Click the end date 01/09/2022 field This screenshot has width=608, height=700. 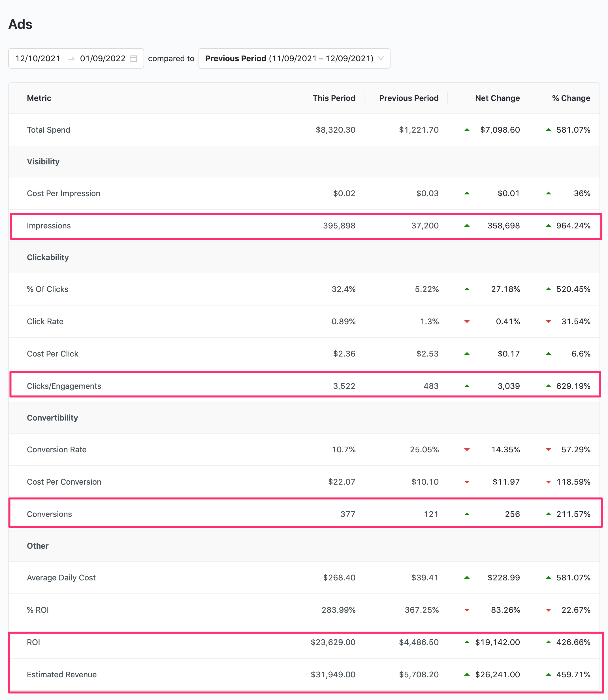click(103, 58)
